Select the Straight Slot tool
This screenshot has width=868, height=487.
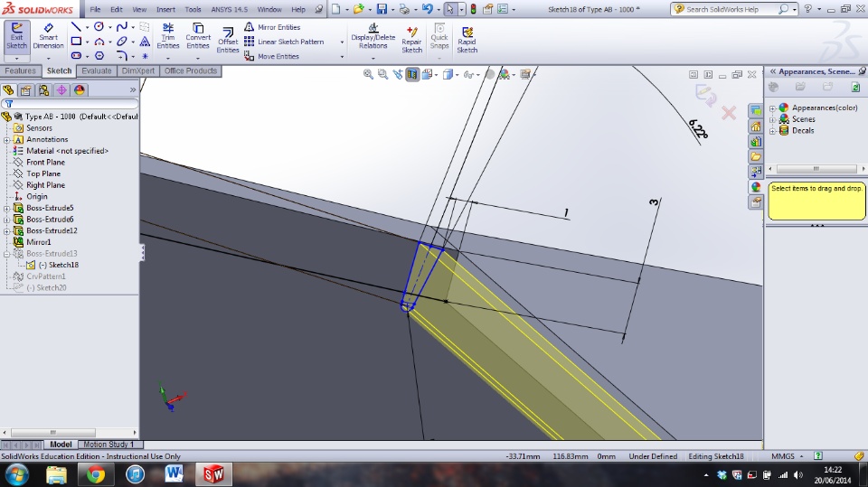point(76,56)
